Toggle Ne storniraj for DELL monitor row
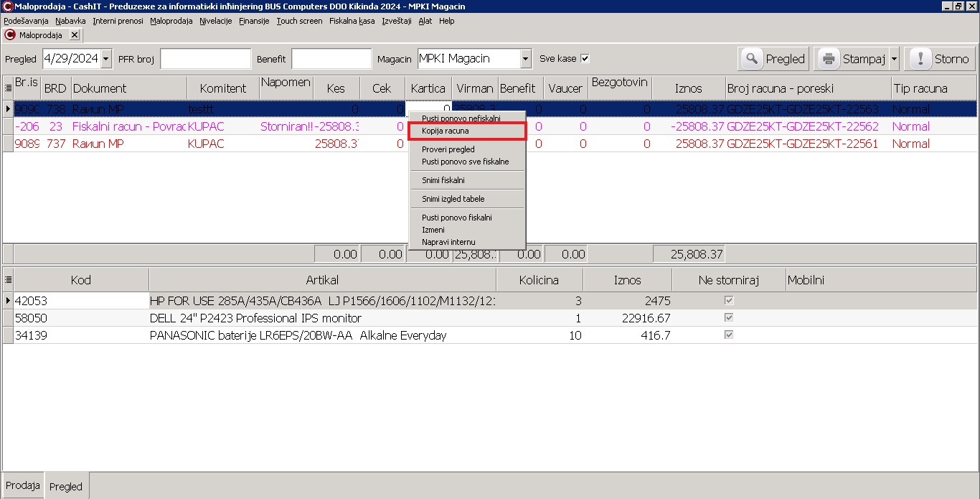This screenshot has width=980, height=499. click(729, 318)
